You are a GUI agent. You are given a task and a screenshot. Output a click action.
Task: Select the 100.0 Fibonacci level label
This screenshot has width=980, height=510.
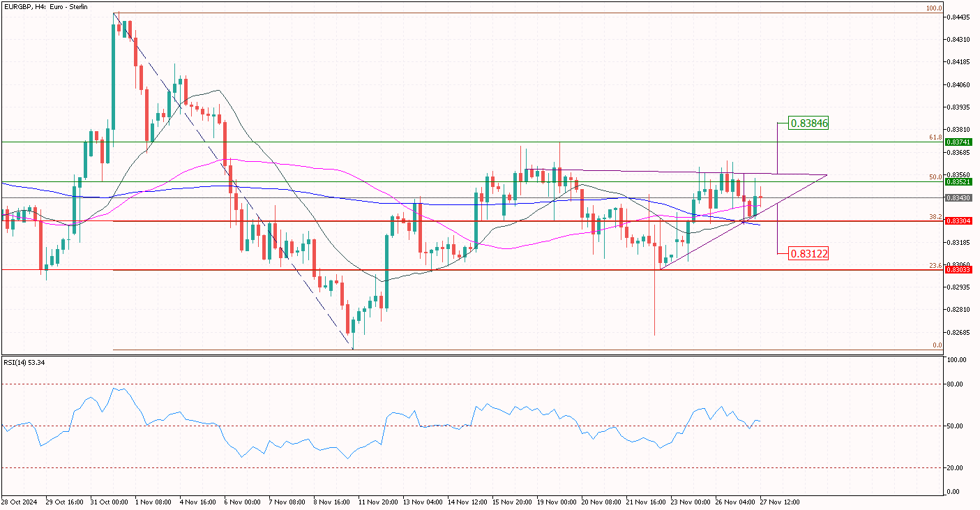point(934,8)
